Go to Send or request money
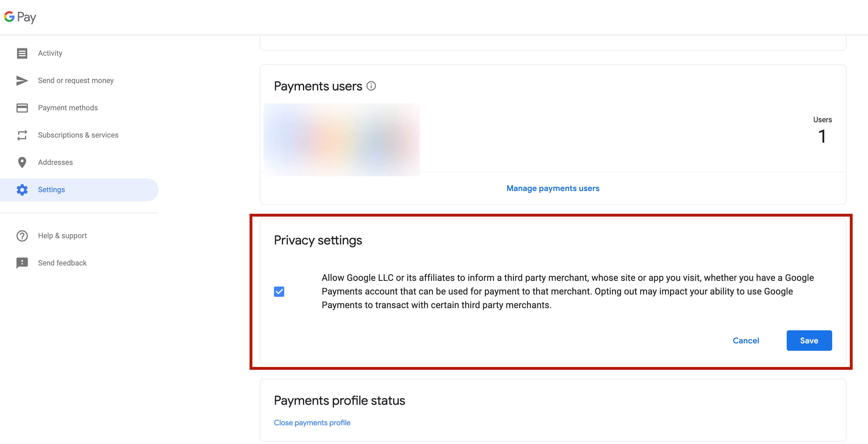868x444 pixels. [79, 80]
